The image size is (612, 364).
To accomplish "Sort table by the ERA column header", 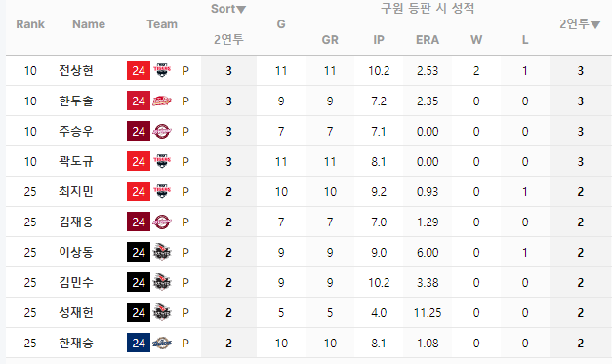I will tap(428, 40).
